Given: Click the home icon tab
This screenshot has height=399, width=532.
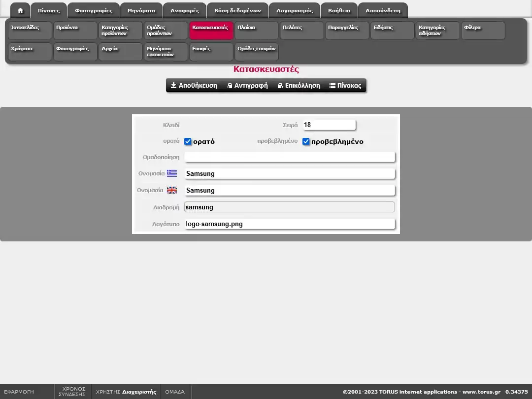Looking at the screenshot, I should [20, 10].
